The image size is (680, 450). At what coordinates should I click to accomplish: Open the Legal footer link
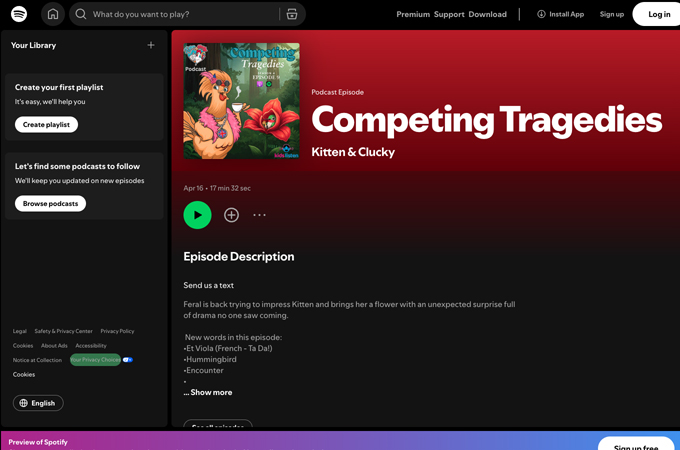click(20, 331)
